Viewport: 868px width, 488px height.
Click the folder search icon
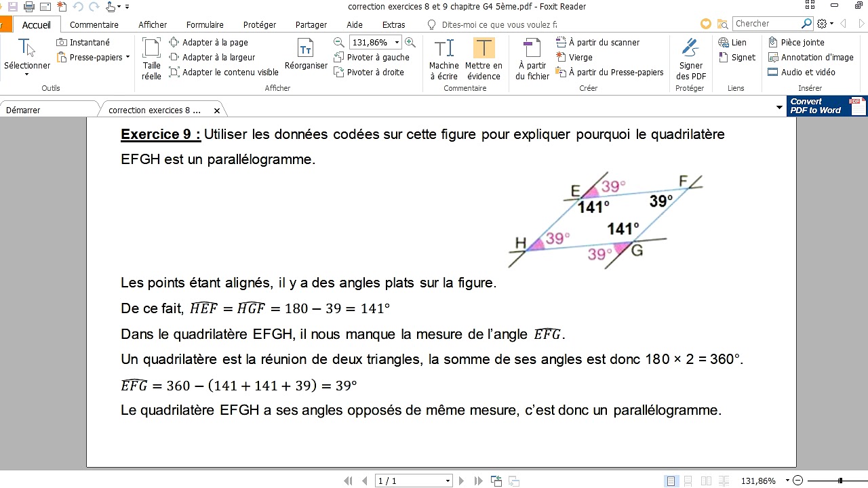723,24
